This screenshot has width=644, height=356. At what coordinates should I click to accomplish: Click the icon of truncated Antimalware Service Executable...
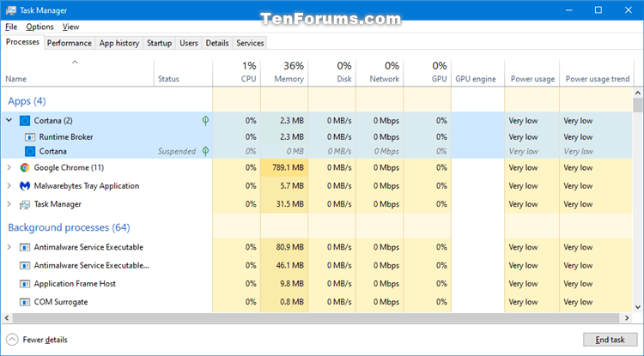pyautogui.click(x=25, y=266)
